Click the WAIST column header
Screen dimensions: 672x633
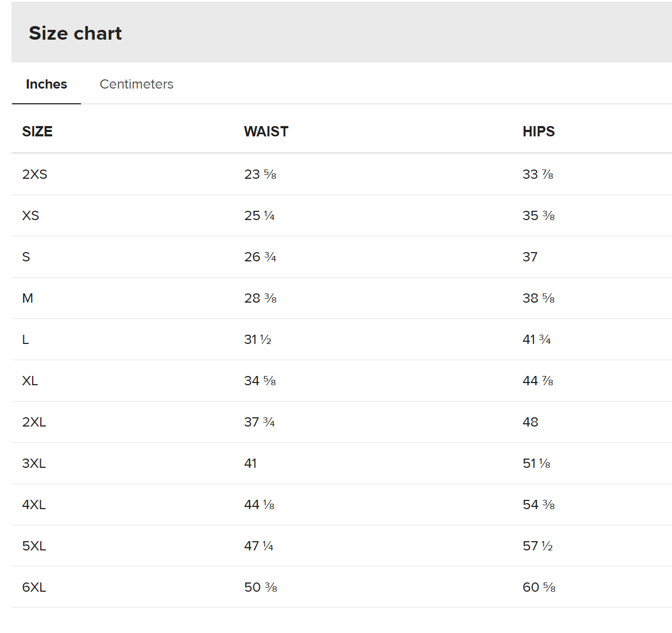pos(266,131)
